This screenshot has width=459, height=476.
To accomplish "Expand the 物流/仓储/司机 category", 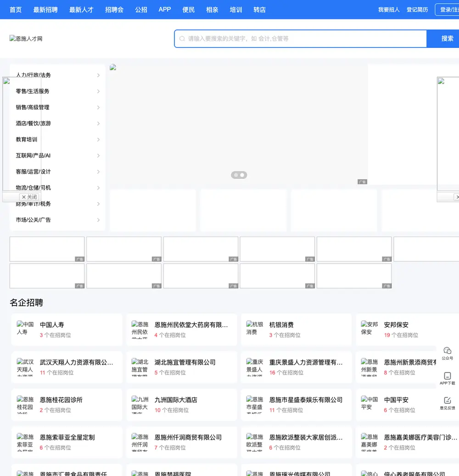I will pos(57,187).
